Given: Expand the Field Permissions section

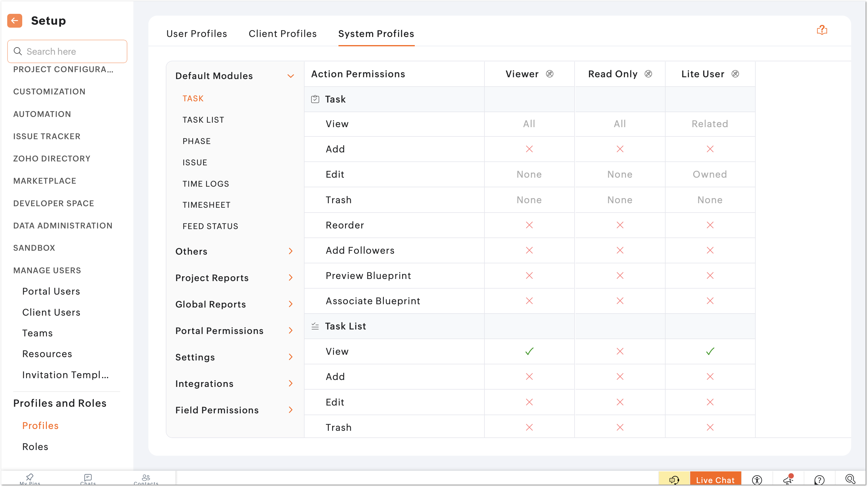Looking at the screenshot, I should point(290,410).
